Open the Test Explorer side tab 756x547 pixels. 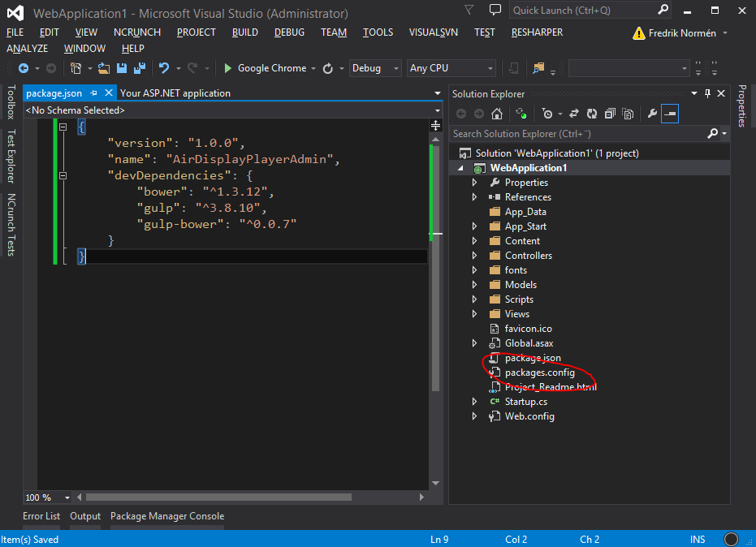point(11,156)
